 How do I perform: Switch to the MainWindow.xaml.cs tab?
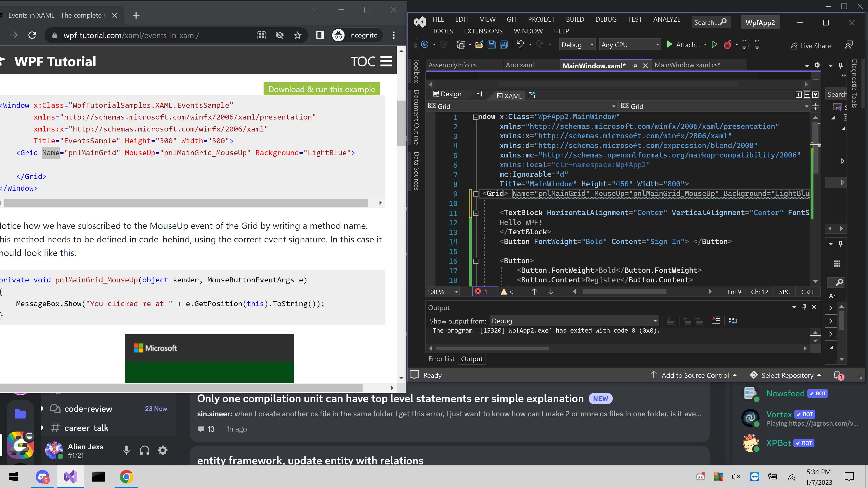(x=687, y=65)
